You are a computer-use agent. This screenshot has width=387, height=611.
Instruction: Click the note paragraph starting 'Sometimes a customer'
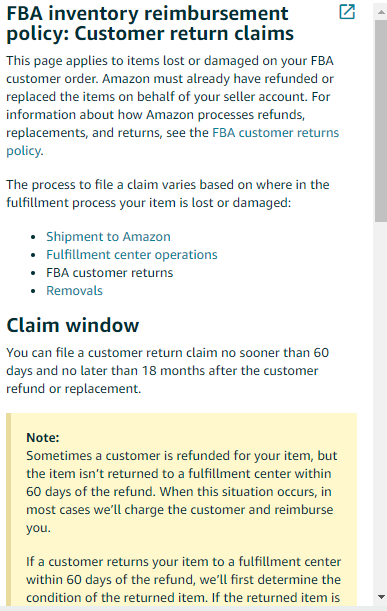[182, 492]
